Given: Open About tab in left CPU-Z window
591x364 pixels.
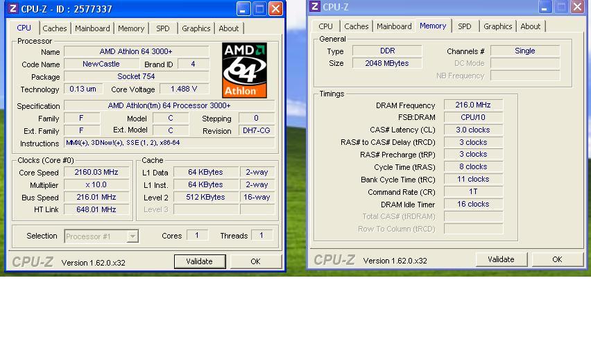Looking at the screenshot, I should click(x=229, y=28).
